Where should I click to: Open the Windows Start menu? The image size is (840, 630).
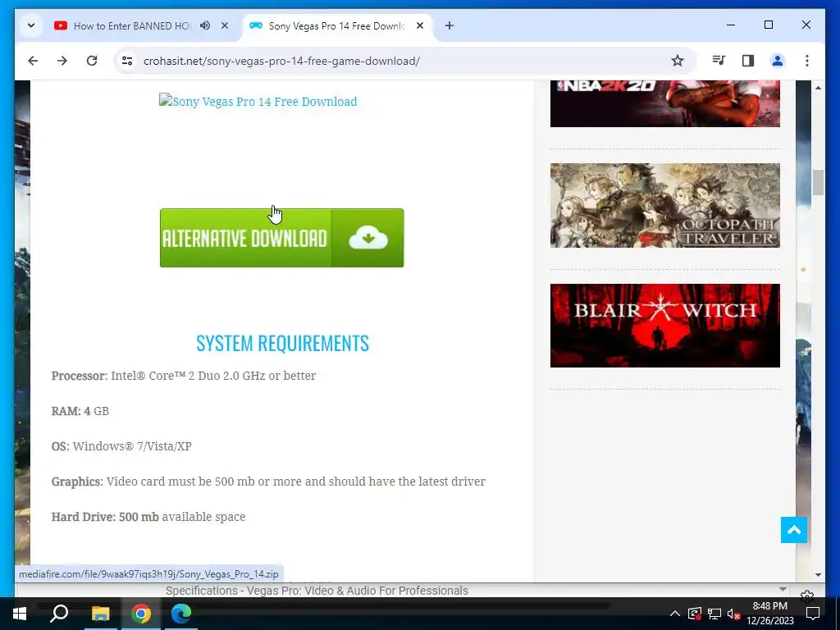click(x=20, y=614)
